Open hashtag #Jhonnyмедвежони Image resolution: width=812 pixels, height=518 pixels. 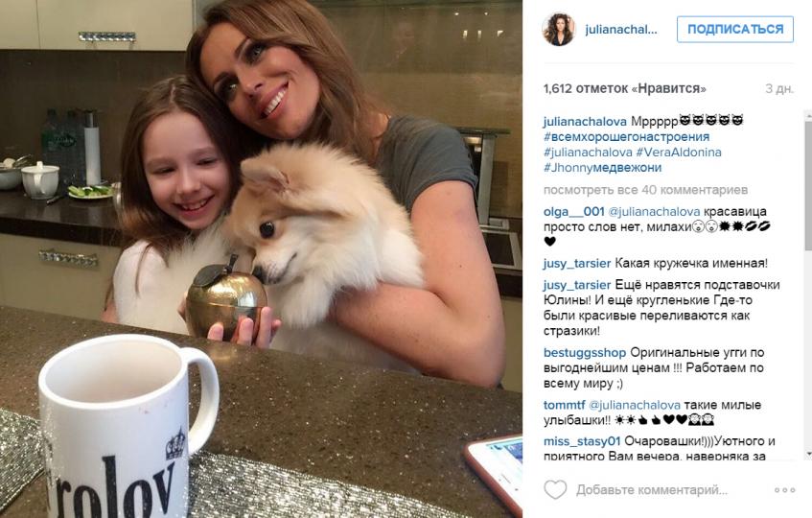[x=602, y=167]
